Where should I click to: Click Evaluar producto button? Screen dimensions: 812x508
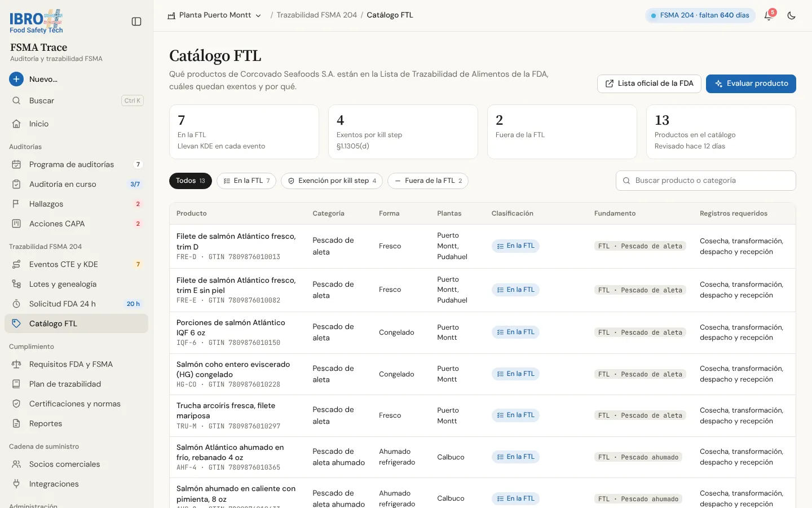point(751,84)
